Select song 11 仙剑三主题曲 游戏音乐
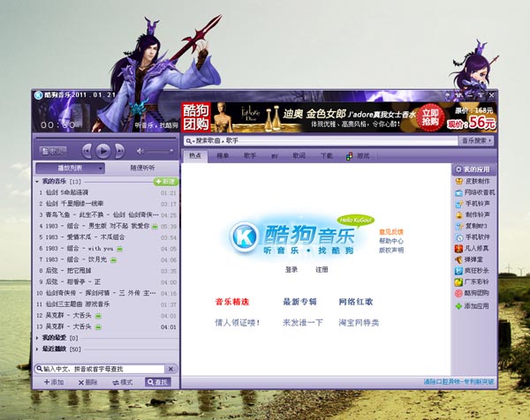This screenshot has width=530, height=420. pos(107,304)
